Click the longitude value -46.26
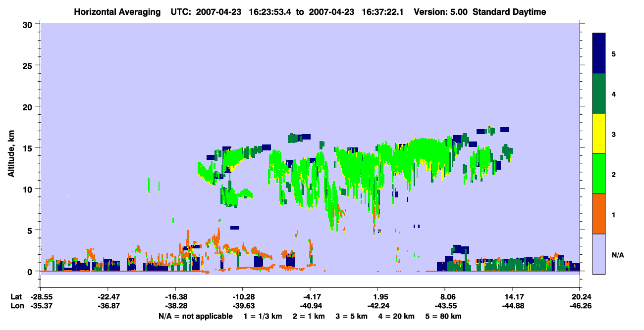Screen dimensions: 644x330 [x=580, y=306]
